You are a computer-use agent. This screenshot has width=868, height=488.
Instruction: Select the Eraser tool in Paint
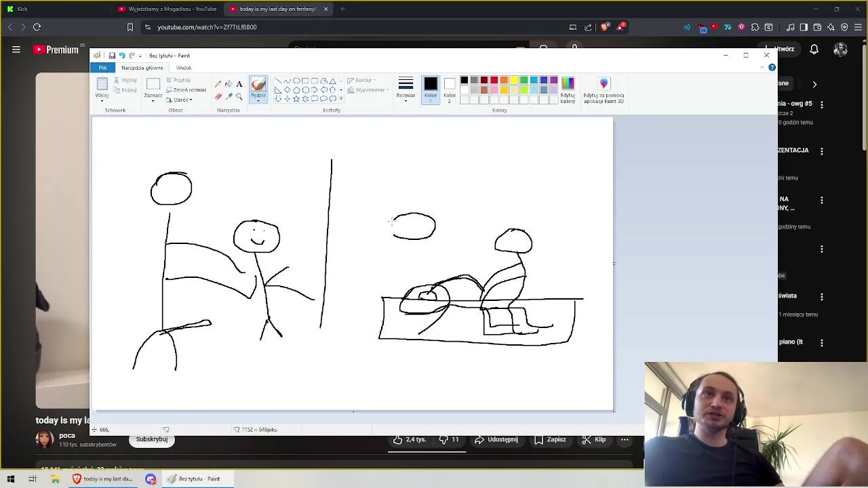coord(218,96)
